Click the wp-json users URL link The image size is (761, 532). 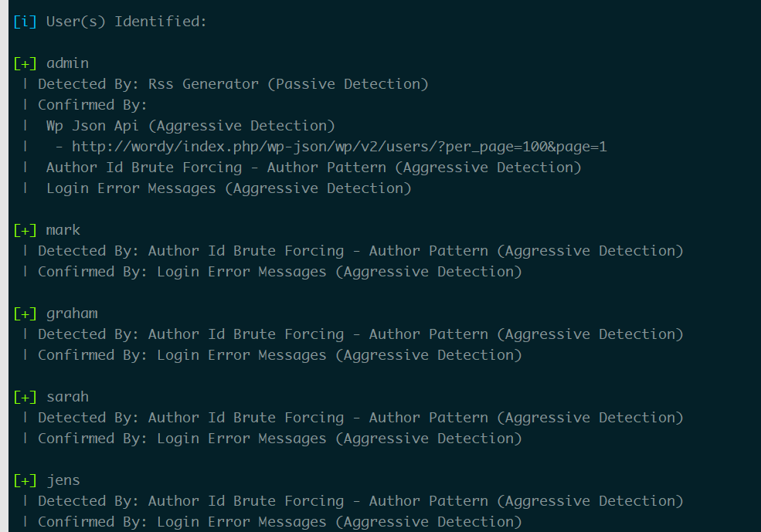[x=339, y=147]
